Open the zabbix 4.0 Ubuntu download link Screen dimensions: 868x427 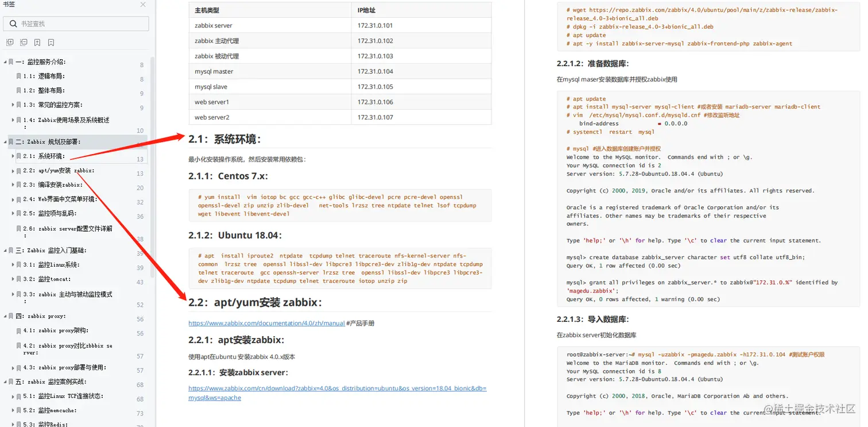333,388
